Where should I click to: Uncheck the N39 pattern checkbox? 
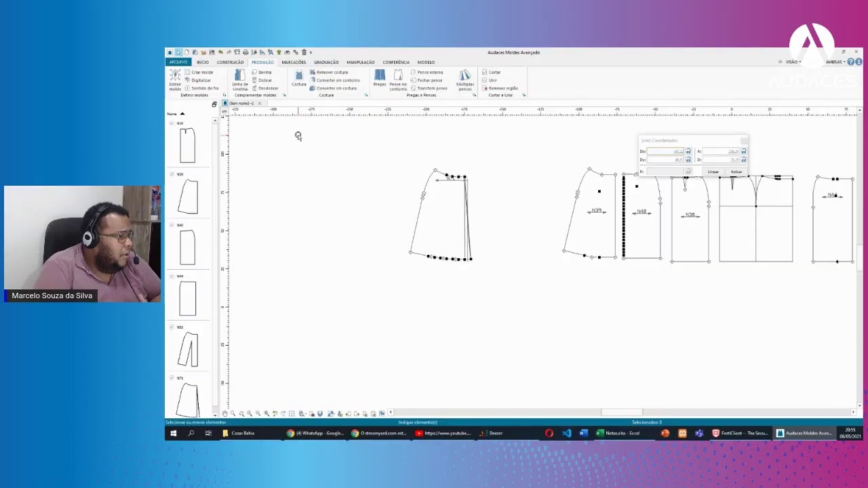point(172,174)
